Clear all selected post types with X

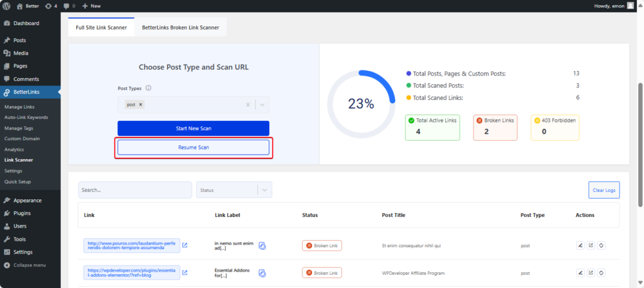point(248,105)
